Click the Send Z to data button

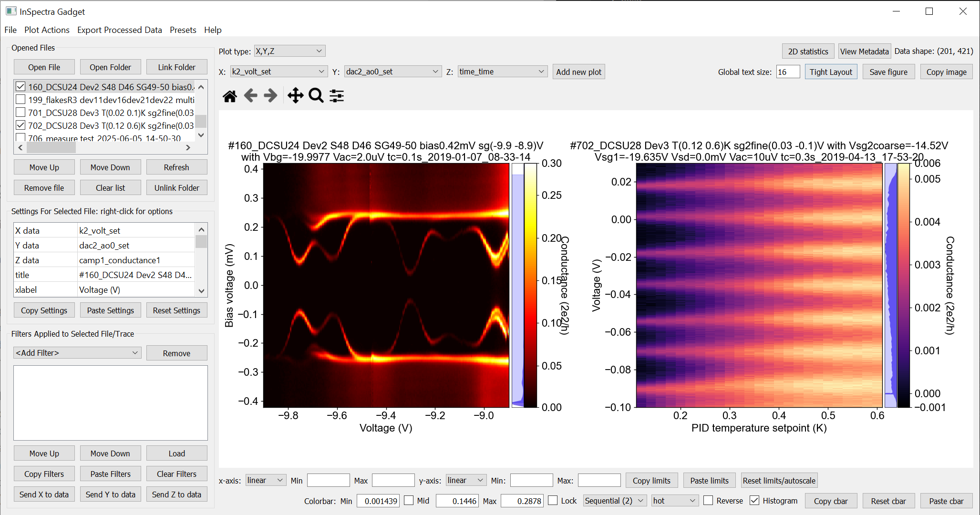pyautogui.click(x=176, y=494)
